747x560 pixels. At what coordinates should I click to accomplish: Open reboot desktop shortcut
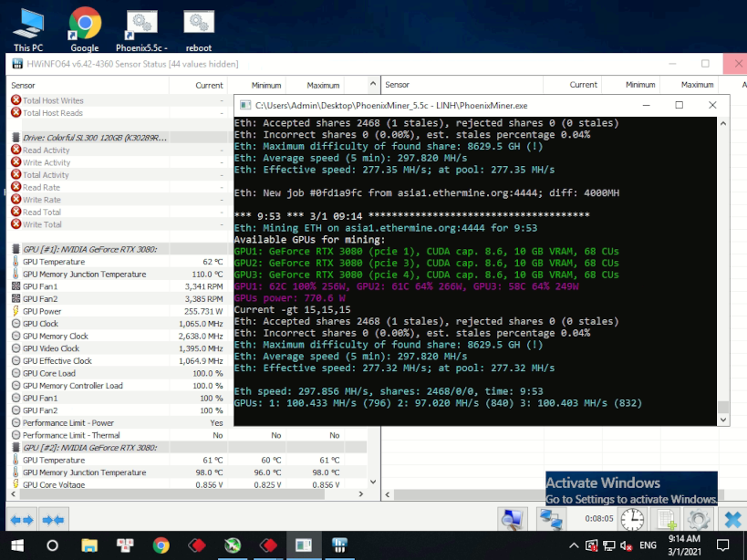199,29
